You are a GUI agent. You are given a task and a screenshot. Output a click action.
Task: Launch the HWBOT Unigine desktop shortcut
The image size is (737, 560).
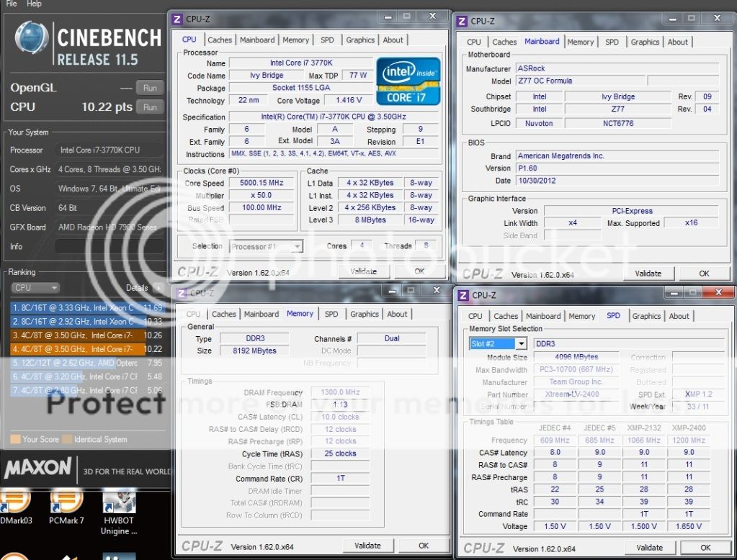[118, 503]
